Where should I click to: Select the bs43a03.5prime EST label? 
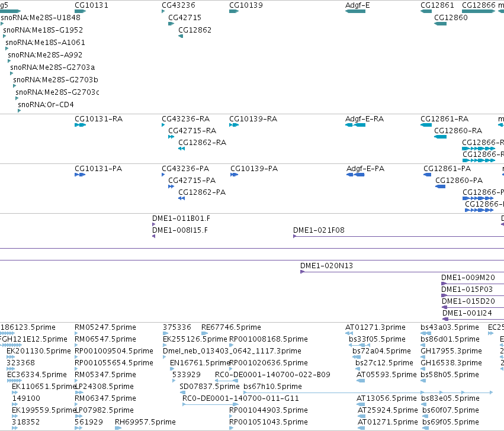tap(450, 327)
